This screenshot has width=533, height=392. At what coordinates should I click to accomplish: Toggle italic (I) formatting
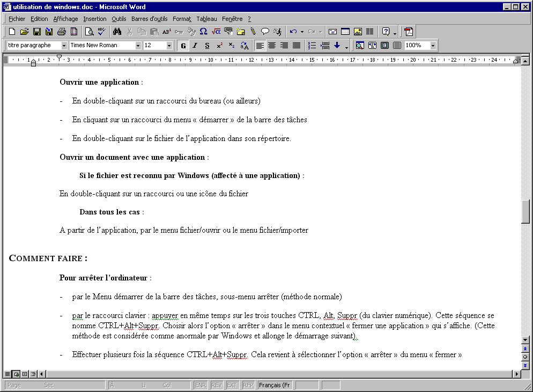[x=195, y=46]
